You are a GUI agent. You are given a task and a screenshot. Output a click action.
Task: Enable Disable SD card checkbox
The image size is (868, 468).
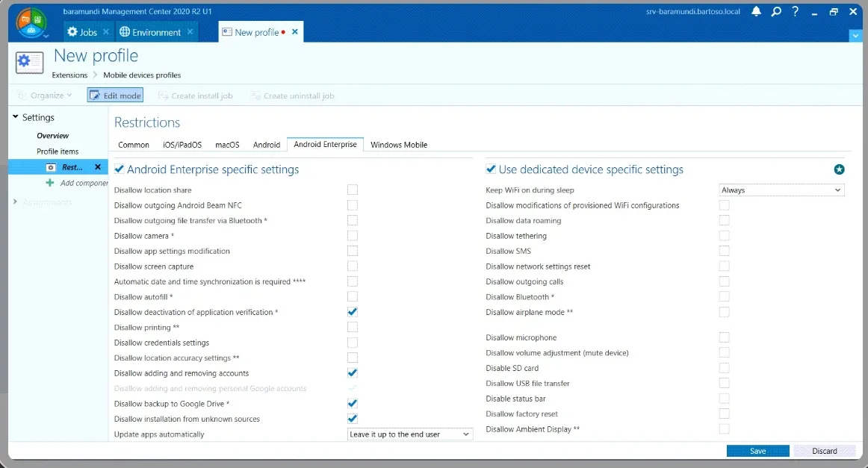pos(724,368)
